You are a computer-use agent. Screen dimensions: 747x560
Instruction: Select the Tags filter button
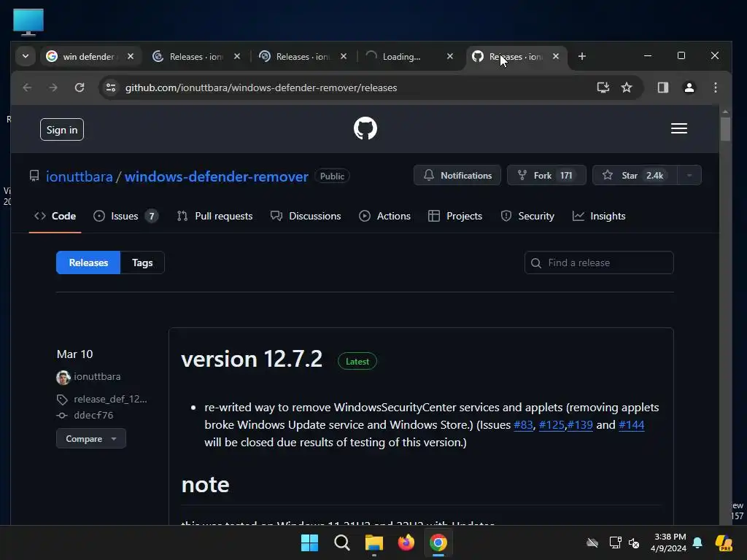point(142,262)
